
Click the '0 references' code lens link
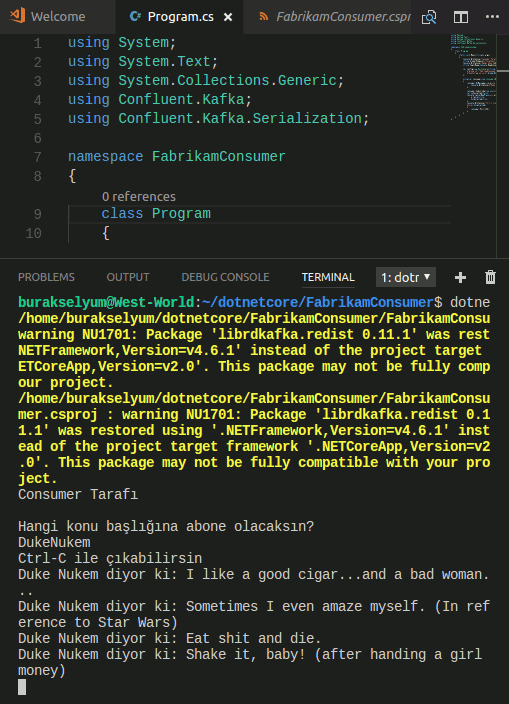(139, 197)
